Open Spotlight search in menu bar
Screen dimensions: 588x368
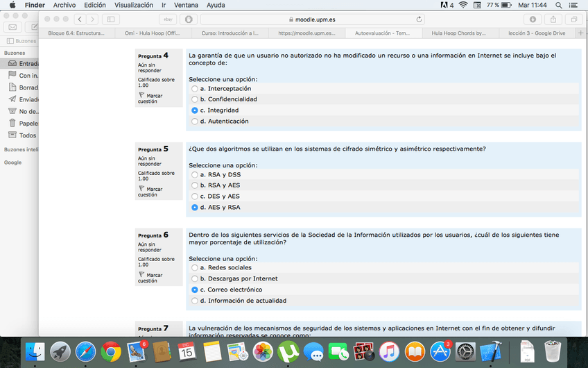(x=559, y=5)
